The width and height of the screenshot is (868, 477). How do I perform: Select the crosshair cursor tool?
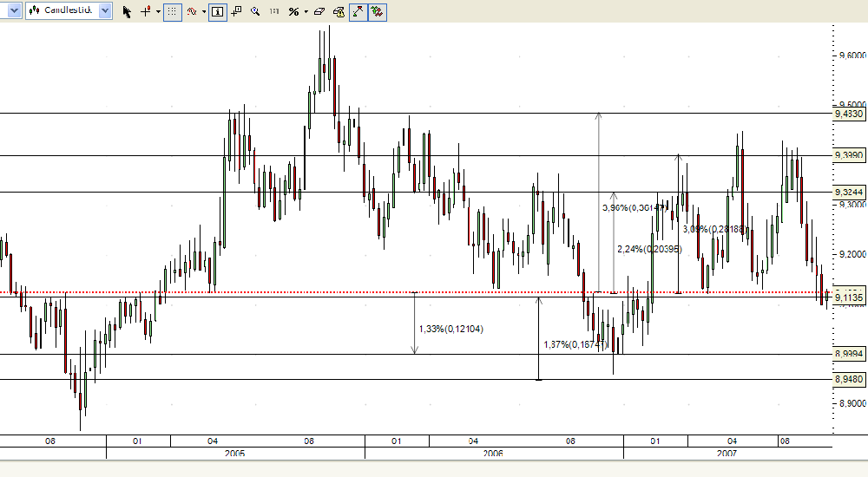146,11
